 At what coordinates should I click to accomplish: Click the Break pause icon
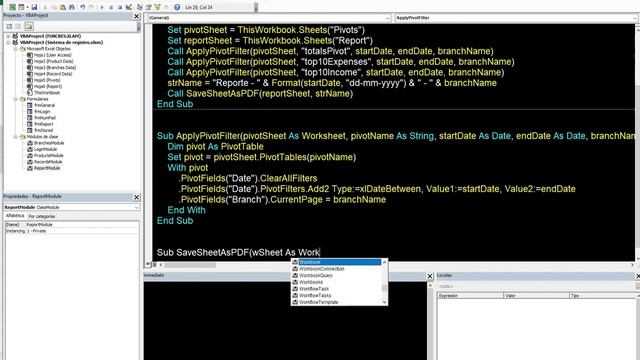click(x=111, y=7)
